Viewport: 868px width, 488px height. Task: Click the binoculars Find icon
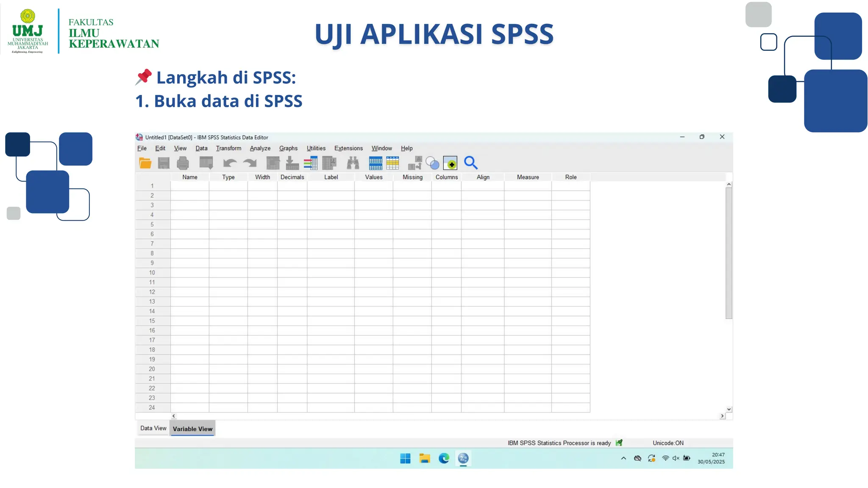click(x=353, y=163)
